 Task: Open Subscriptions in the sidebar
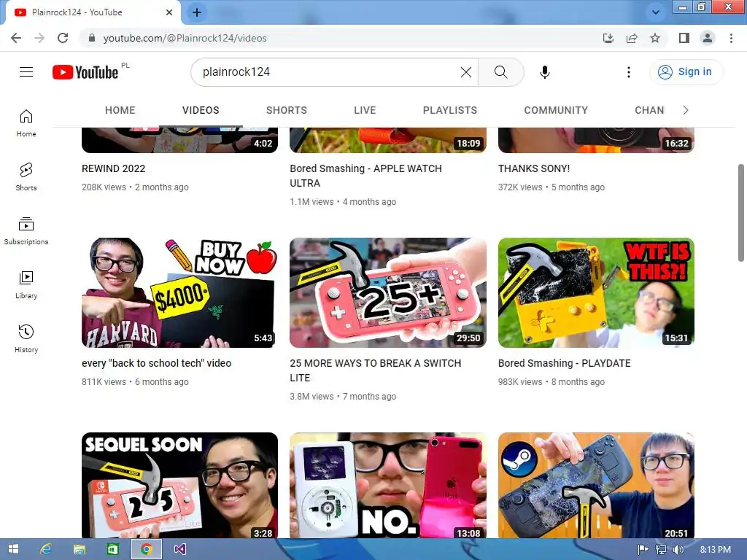click(x=26, y=230)
